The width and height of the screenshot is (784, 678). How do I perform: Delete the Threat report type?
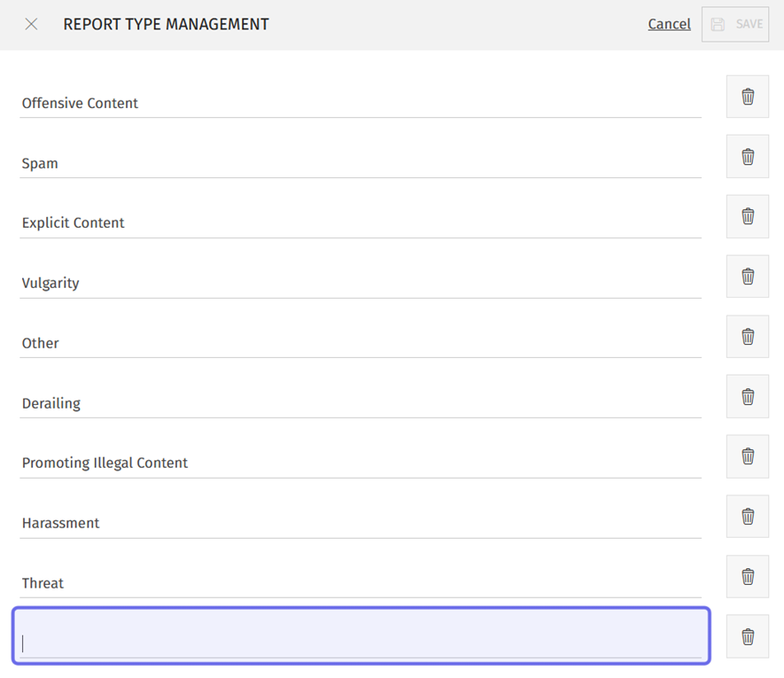click(x=748, y=577)
